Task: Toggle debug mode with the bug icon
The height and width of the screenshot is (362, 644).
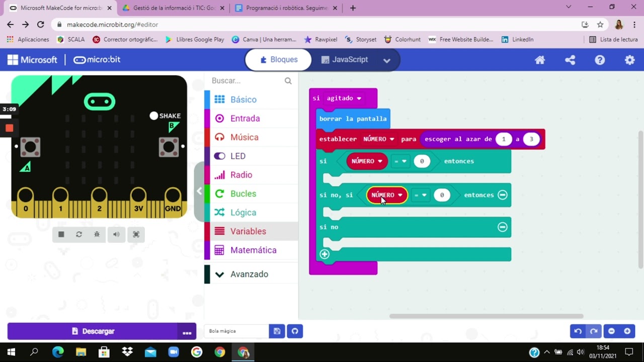Action: pyautogui.click(x=97, y=234)
